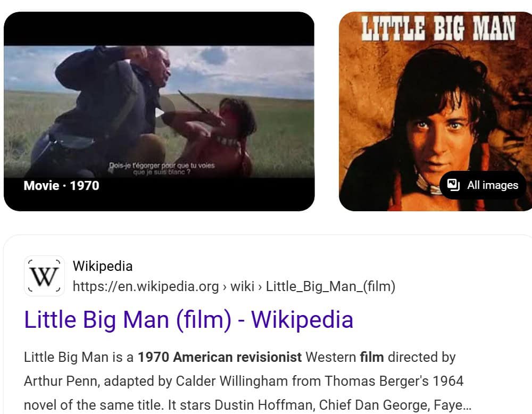Play the Little Big Man video clip
Image resolution: width=532 pixels, height=414 pixels.
tap(160, 112)
